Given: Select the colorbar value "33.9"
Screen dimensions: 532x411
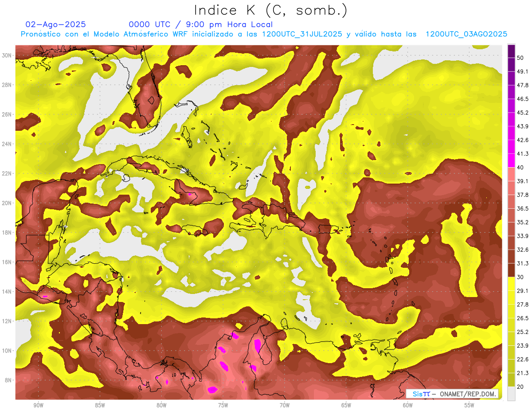Looking at the screenshot, I should coord(523,236).
